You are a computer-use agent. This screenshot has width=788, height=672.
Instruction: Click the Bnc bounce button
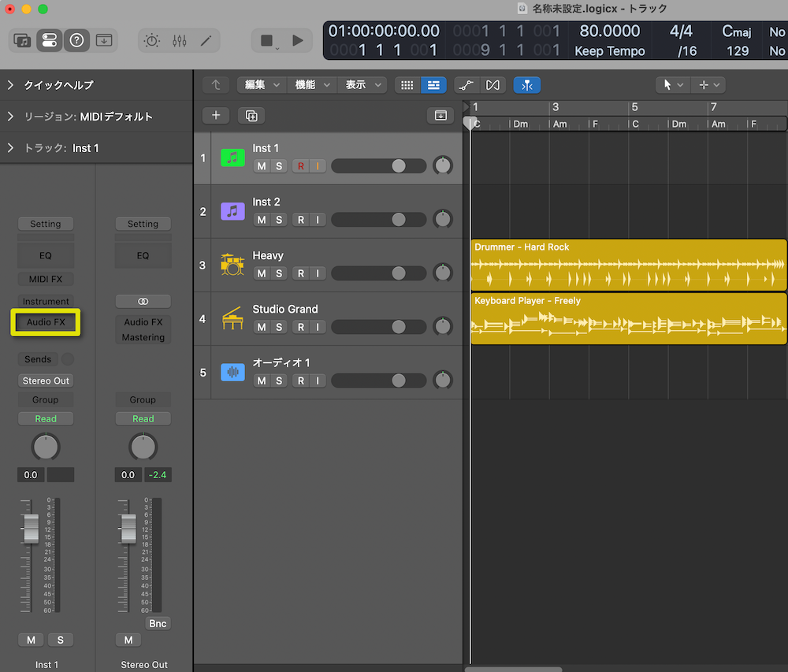[158, 623]
